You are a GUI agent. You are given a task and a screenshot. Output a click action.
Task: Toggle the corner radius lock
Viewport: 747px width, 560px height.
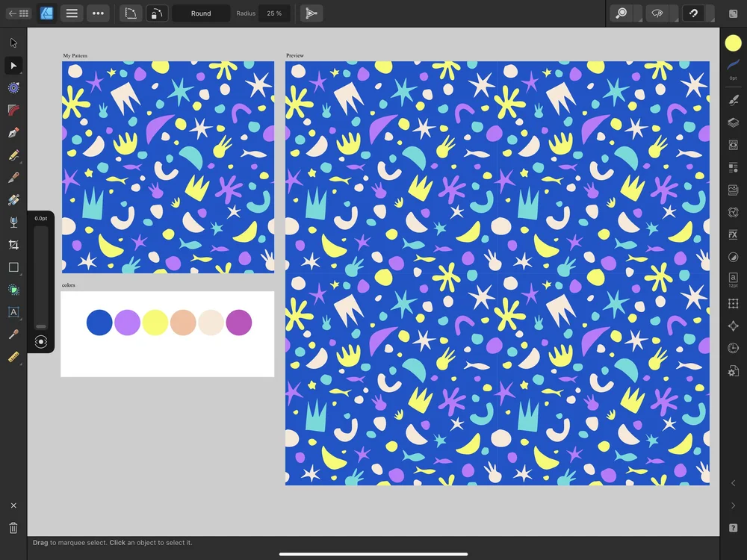pyautogui.click(x=158, y=13)
